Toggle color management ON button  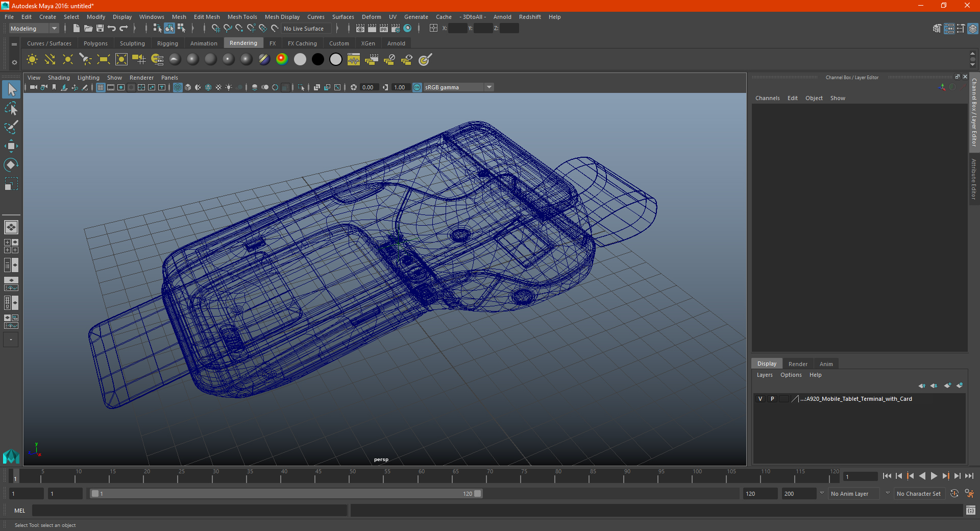coord(417,87)
